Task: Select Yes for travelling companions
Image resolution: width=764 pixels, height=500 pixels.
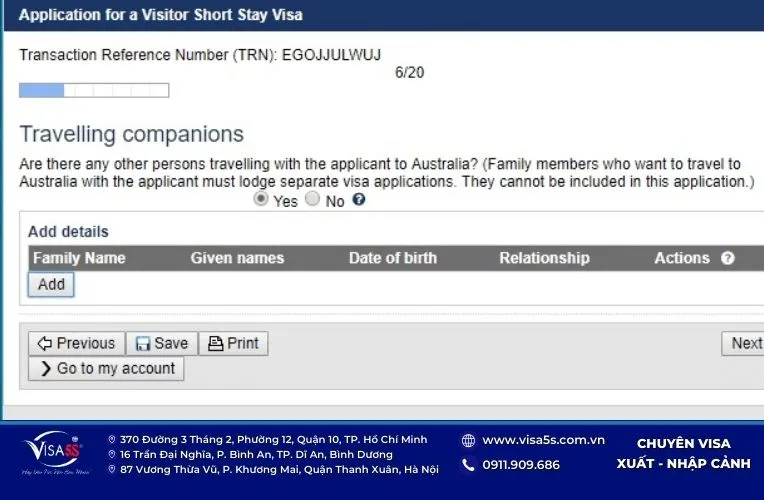Action: click(262, 200)
